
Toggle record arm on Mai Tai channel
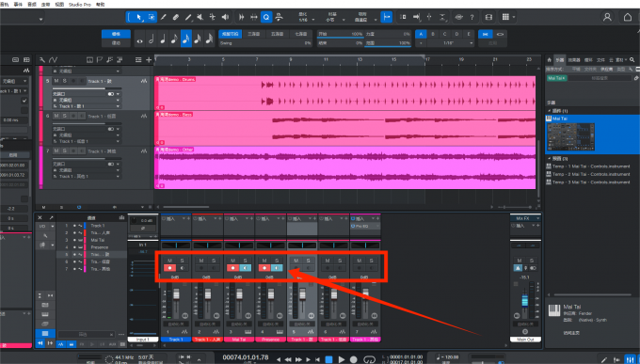tap(233, 268)
